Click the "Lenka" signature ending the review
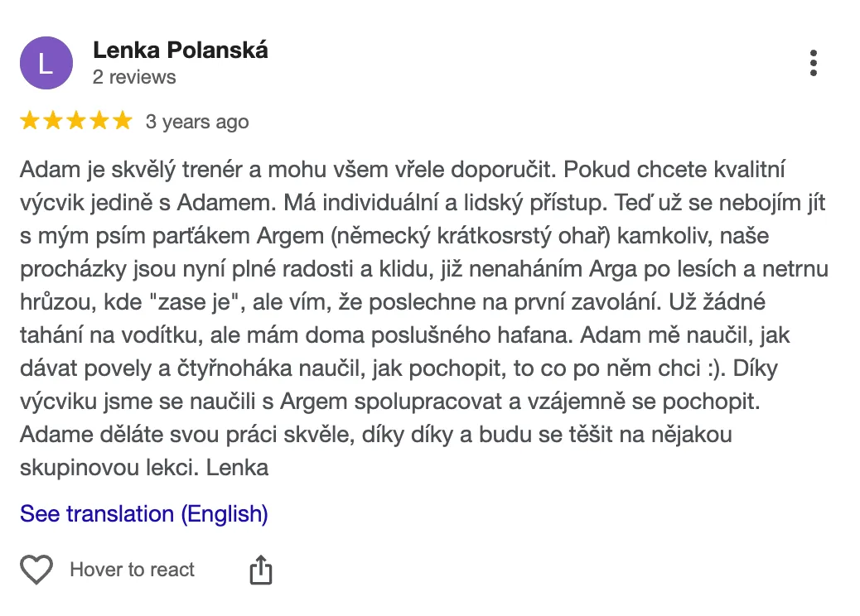This screenshot has height=616, width=860. (237, 467)
